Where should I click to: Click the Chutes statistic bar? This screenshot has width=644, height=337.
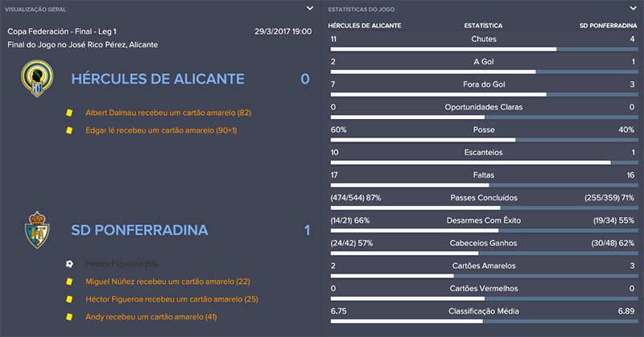pyautogui.click(x=483, y=49)
